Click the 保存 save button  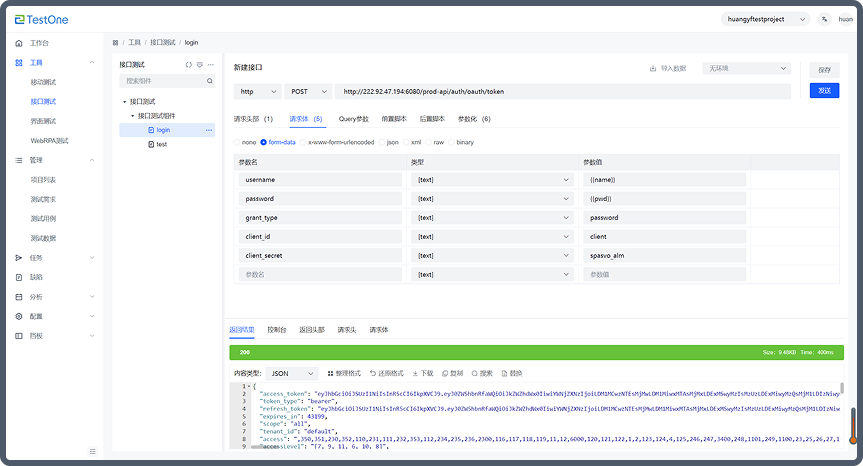(x=824, y=70)
